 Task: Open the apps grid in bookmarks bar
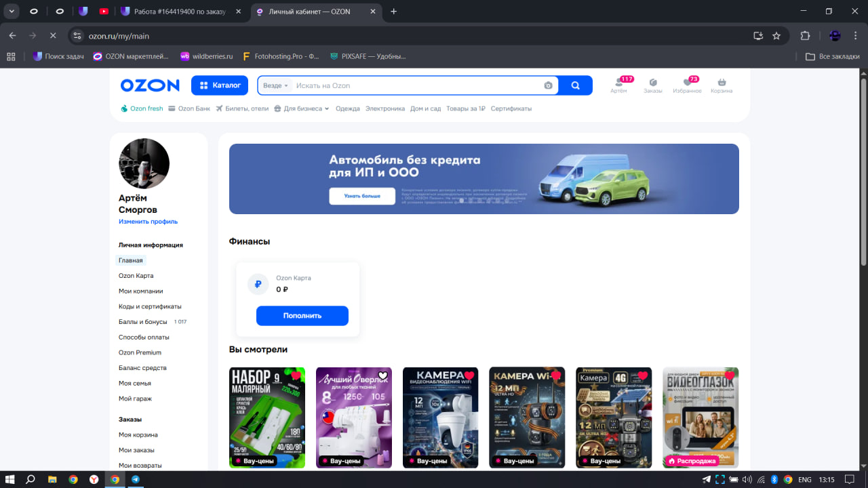point(11,57)
